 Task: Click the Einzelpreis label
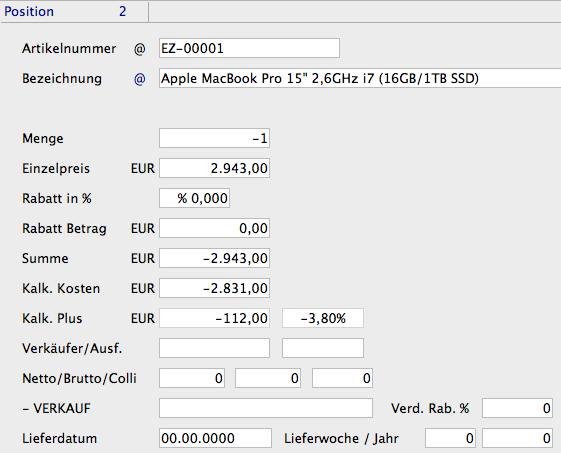tap(56, 169)
